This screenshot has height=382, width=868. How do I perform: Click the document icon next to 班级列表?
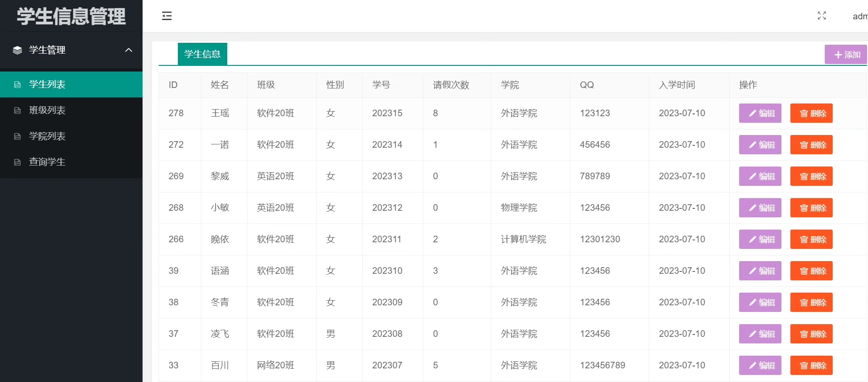[x=17, y=111]
